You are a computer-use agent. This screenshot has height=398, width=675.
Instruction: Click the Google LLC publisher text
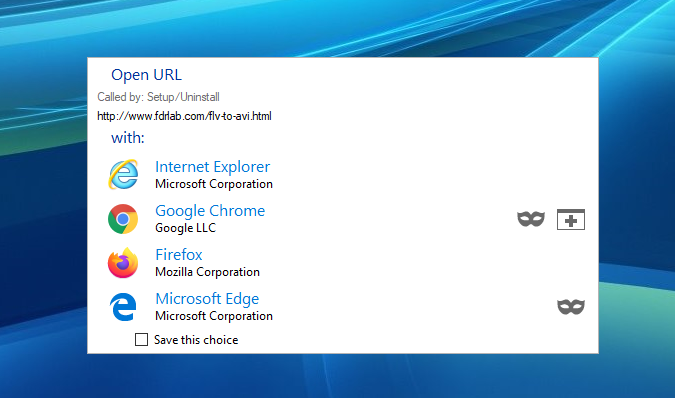click(186, 228)
